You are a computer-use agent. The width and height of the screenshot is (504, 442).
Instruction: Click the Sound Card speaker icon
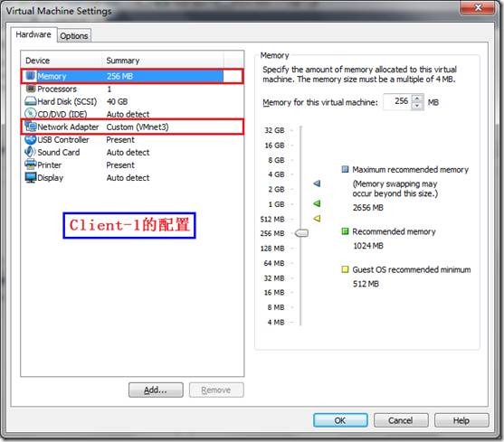pyautogui.click(x=31, y=152)
